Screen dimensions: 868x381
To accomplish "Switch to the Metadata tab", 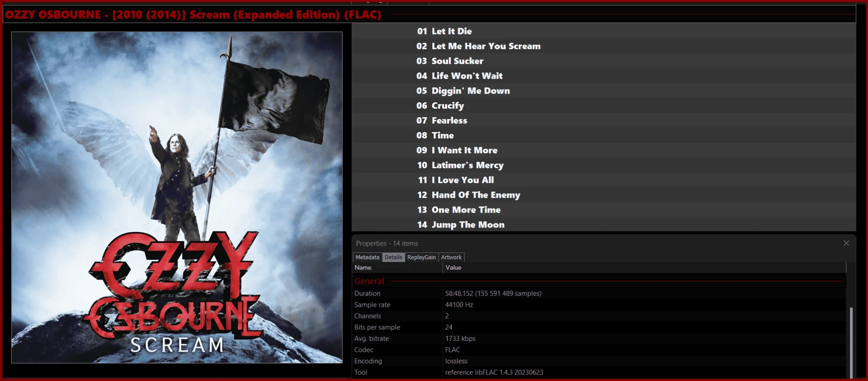I will 368,257.
